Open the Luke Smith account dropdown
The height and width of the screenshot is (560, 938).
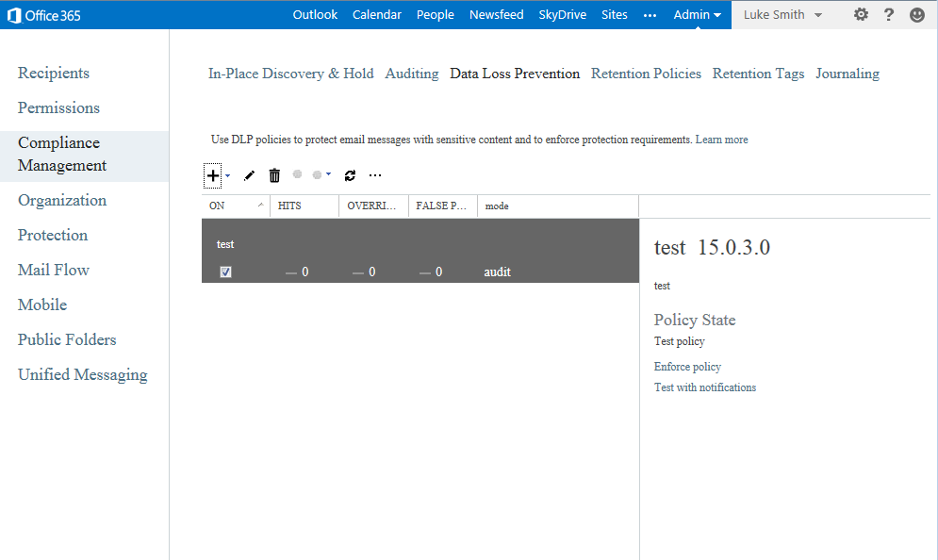(782, 15)
